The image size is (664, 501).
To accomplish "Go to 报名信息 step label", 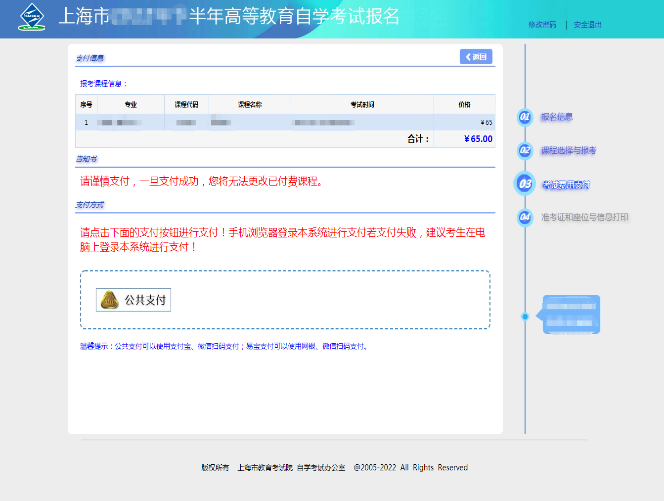I will [557, 117].
